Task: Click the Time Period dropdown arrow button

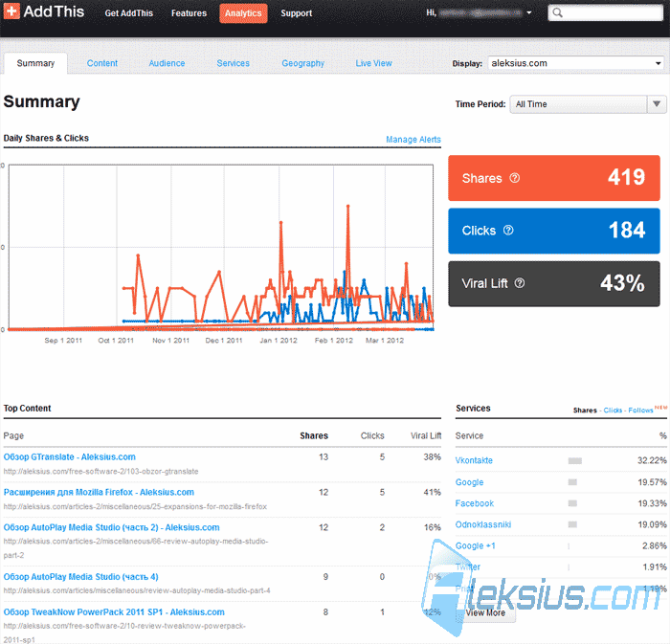Action: coord(657,104)
